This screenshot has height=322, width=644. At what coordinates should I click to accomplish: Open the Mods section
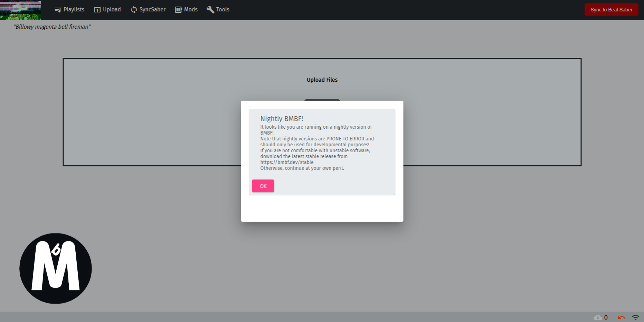pyautogui.click(x=186, y=10)
